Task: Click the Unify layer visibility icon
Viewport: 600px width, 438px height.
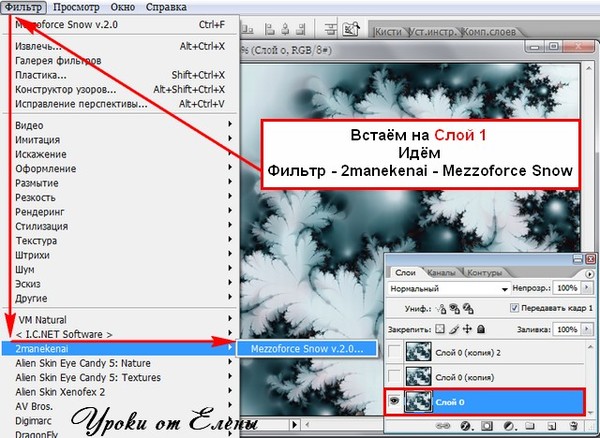Action: [x=455, y=308]
